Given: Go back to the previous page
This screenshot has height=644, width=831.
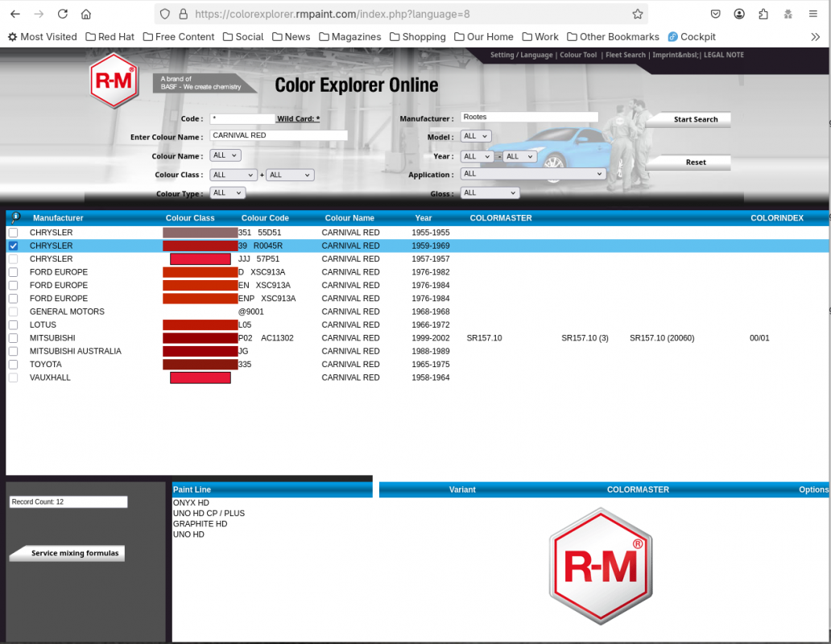Looking at the screenshot, I should click(15, 14).
